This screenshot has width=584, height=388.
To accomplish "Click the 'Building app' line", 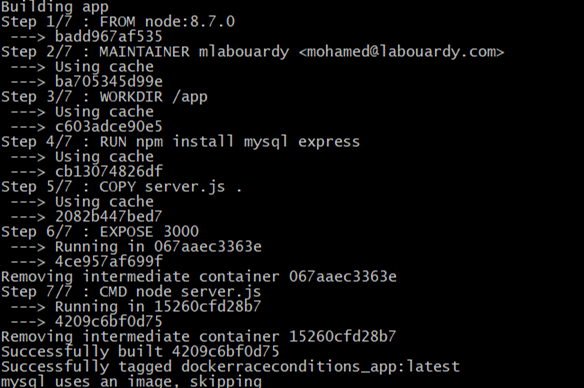I will (x=55, y=7).
